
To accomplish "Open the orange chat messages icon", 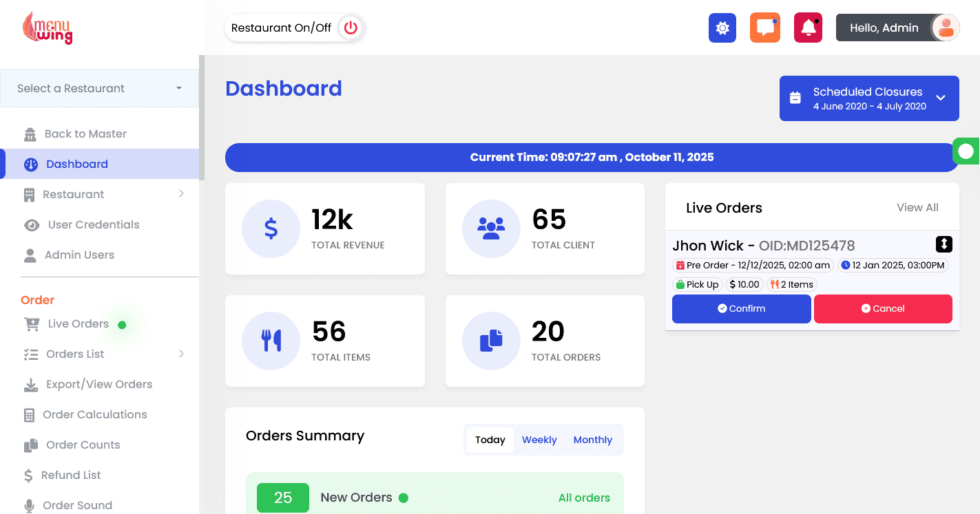I will click(x=765, y=28).
